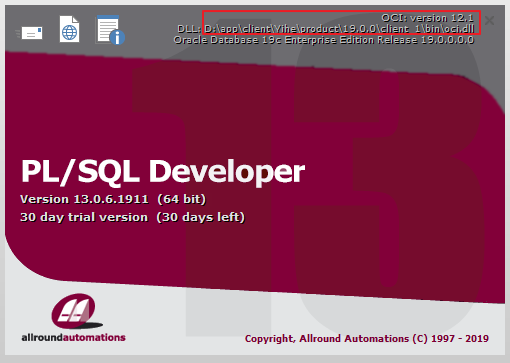
Task: Open the support info document icon
Action: (x=110, y=30)
